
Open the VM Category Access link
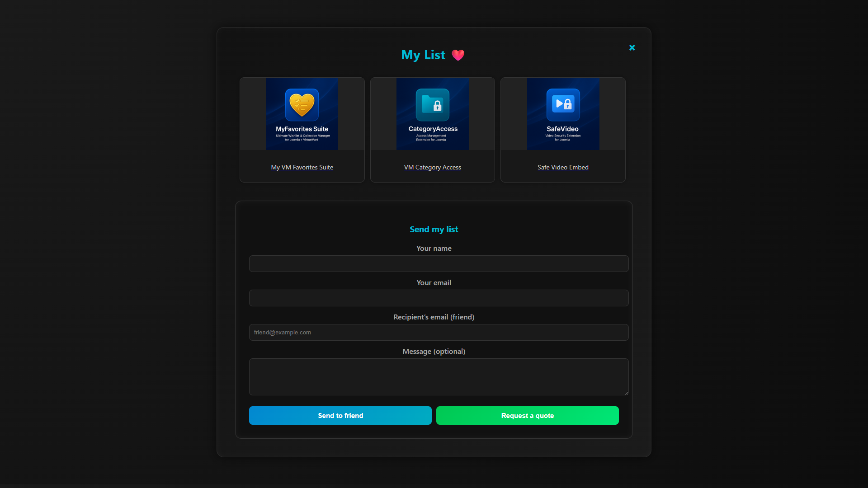(433, 167)
